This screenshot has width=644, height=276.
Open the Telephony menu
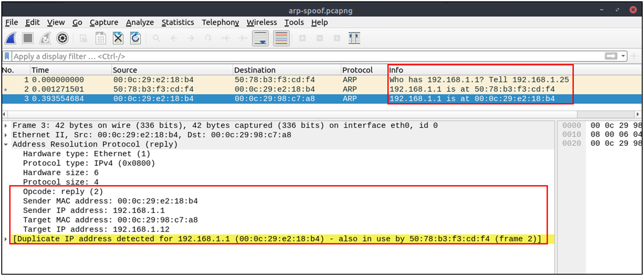[220, 22]
